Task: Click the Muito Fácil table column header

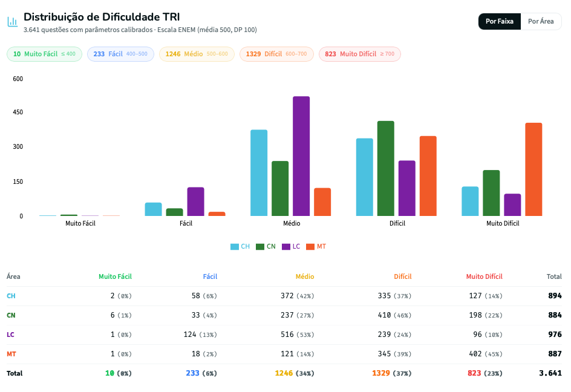Action: 115,276
